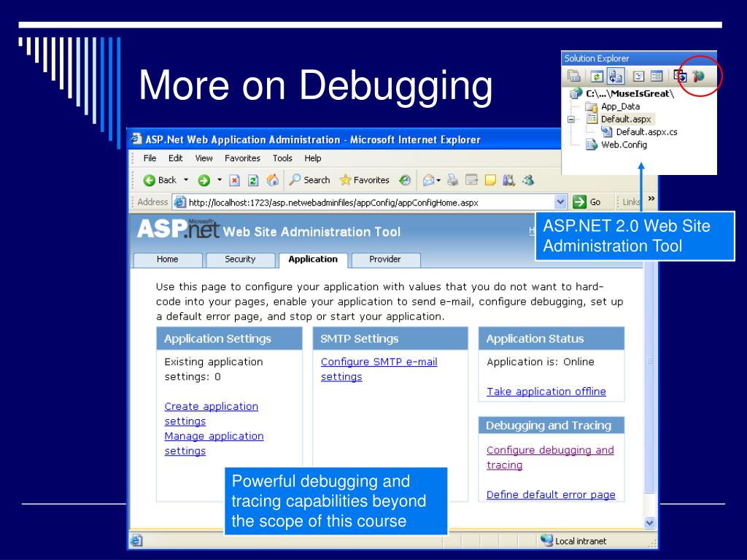This screenshot has height=560, width=747.
Task: Click the Print printer icon
Action: click(x=452, y=180)
